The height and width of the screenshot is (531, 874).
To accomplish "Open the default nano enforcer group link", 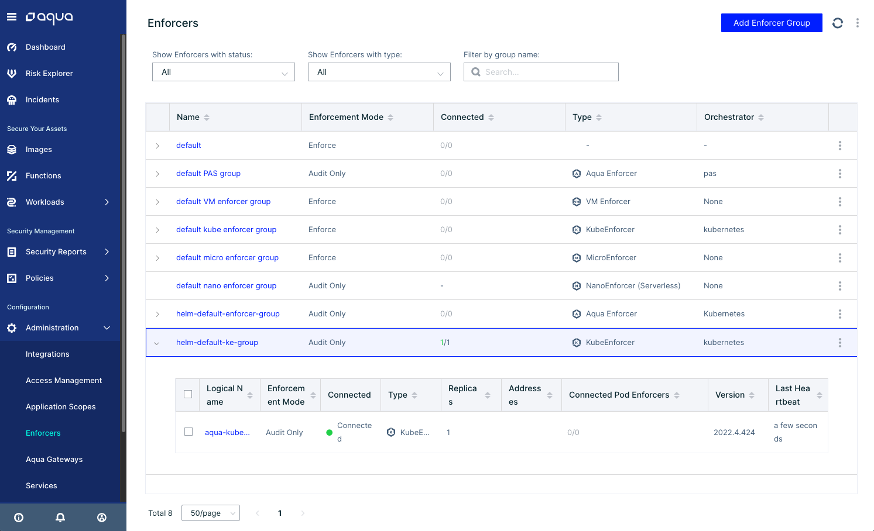I will pyautogui.click(x=226, y=285).
